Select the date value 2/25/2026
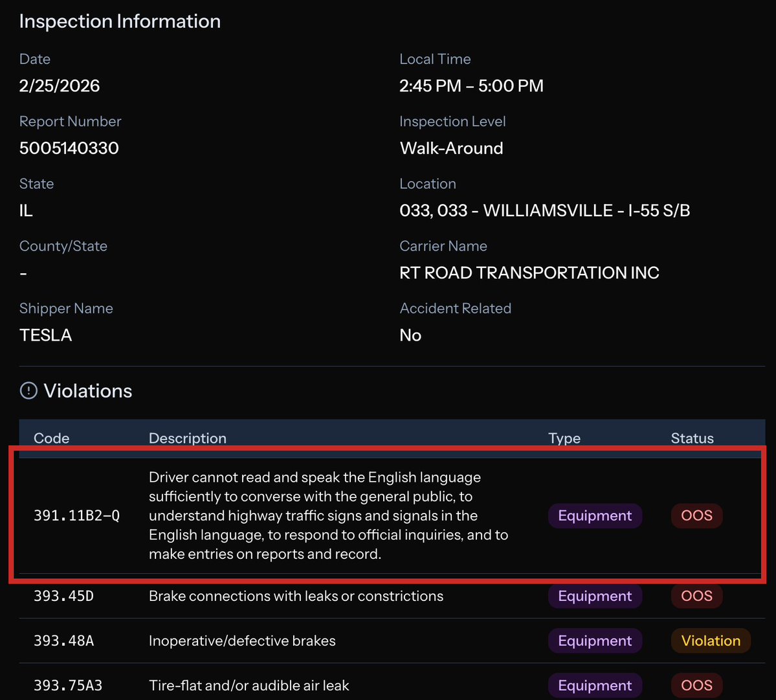The image size is (776, 700). click(x=60, y=85)
